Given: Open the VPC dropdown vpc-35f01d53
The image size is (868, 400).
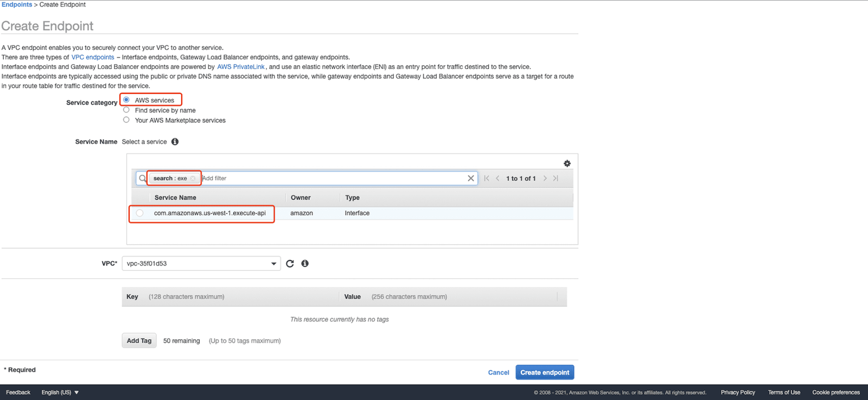Looking at the screenshot, I should (201, 263).
